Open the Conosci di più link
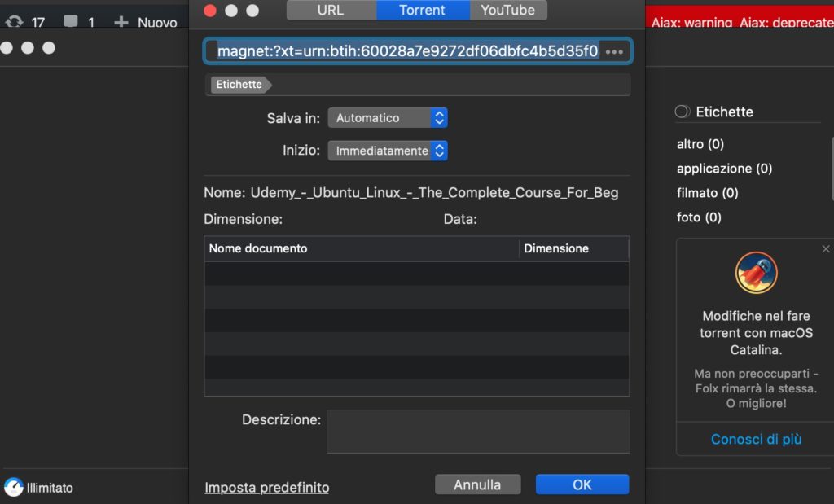834x504 pixels. coord(757,439)
